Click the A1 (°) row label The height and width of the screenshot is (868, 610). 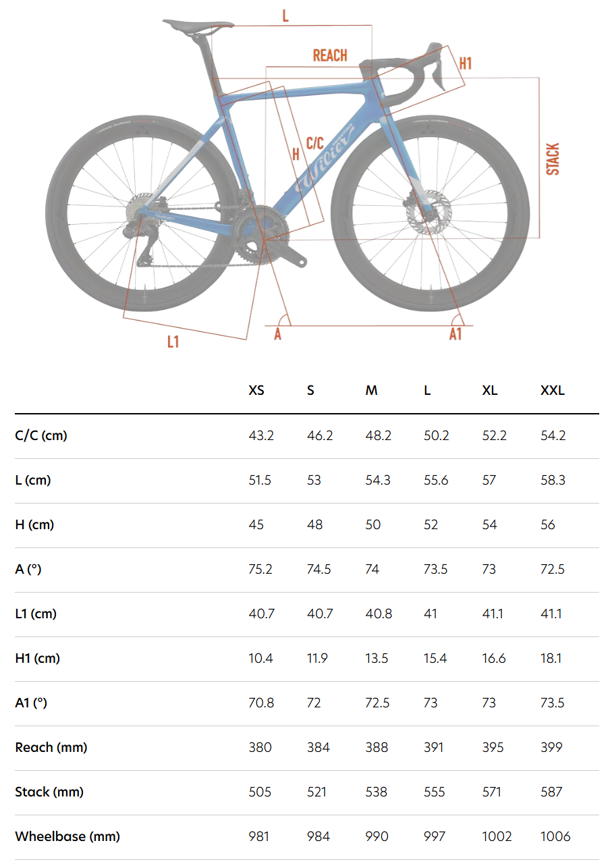31,703
